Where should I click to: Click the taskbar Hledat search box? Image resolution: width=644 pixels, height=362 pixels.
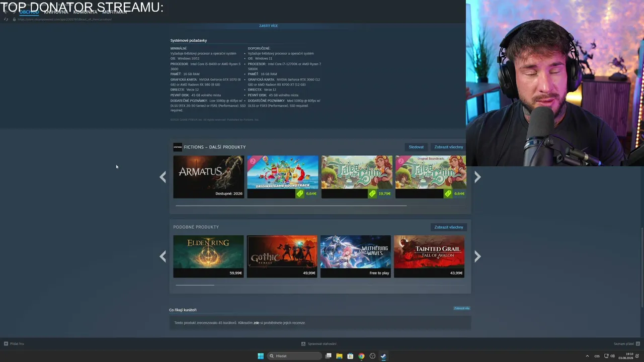pyautogui.click(x=295, y=356)
